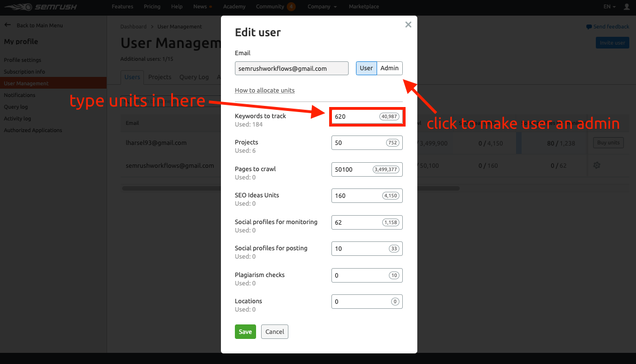Open Notifications in sidebar

(20, 95)
